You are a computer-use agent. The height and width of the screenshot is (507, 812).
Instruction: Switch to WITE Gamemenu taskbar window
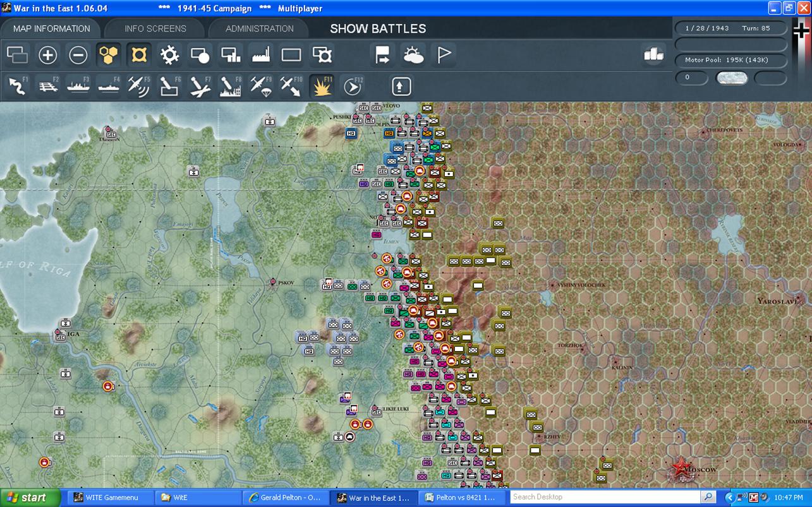[109, 498]
